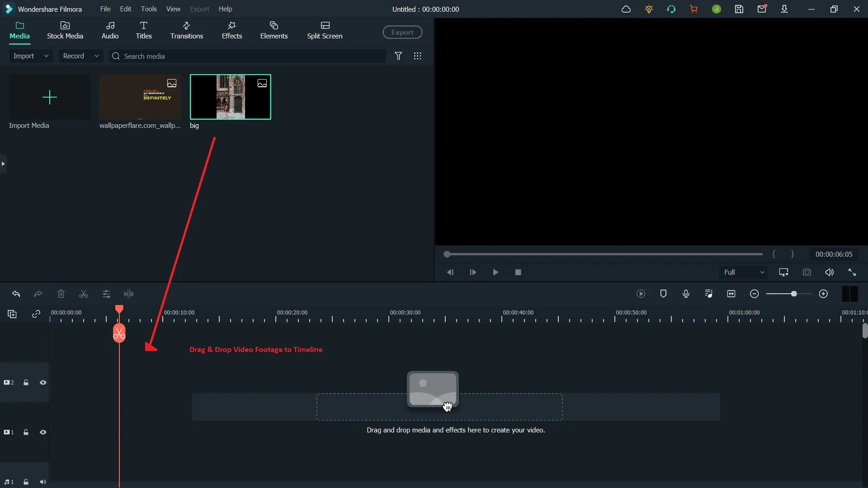Image resolution: width=868 pixels, height=488 pixels.
Task: Select the Split Screen tool
Action: coord(324,30)
